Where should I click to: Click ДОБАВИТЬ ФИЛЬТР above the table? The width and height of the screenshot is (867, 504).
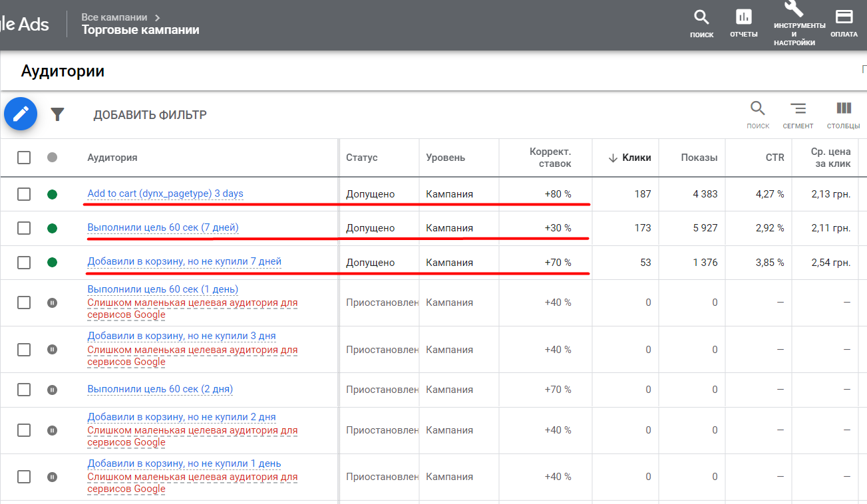pos(150,114)
